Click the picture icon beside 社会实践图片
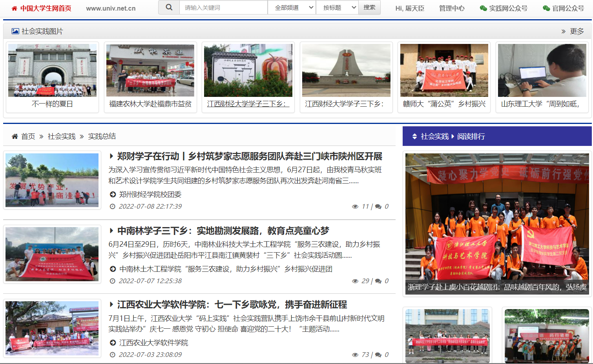The width and height of the screenshot is (593, 364). (x=15, y=31)
